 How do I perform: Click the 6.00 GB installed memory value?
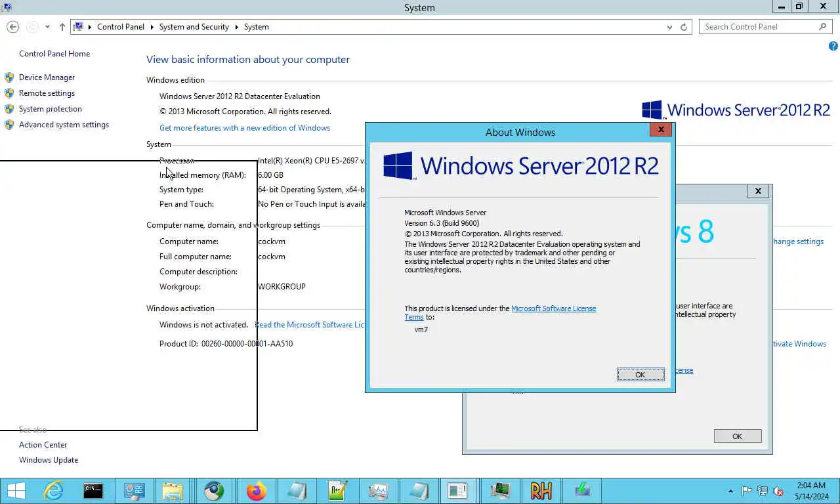pos(270,175)
